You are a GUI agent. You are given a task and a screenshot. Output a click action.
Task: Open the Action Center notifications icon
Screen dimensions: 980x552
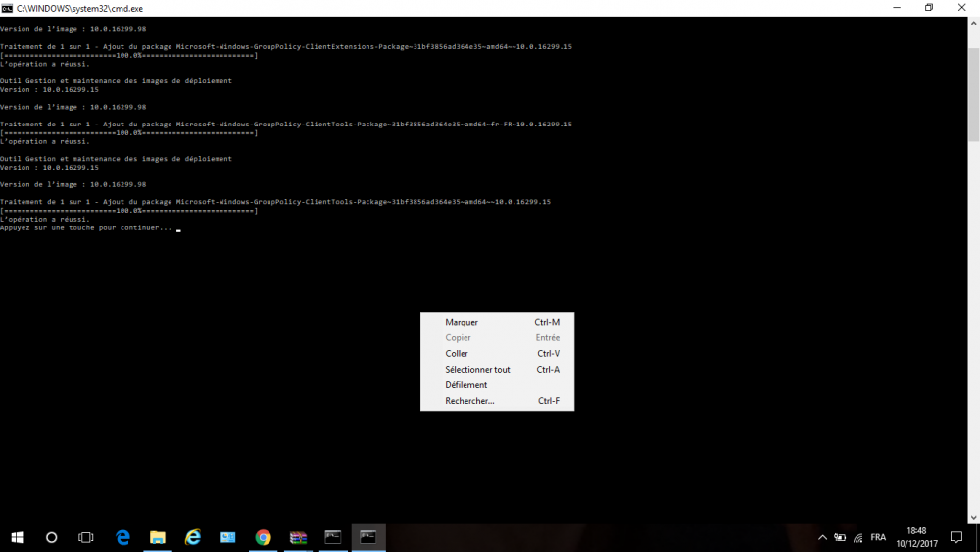pyautogui.click(x=956, y=537)
